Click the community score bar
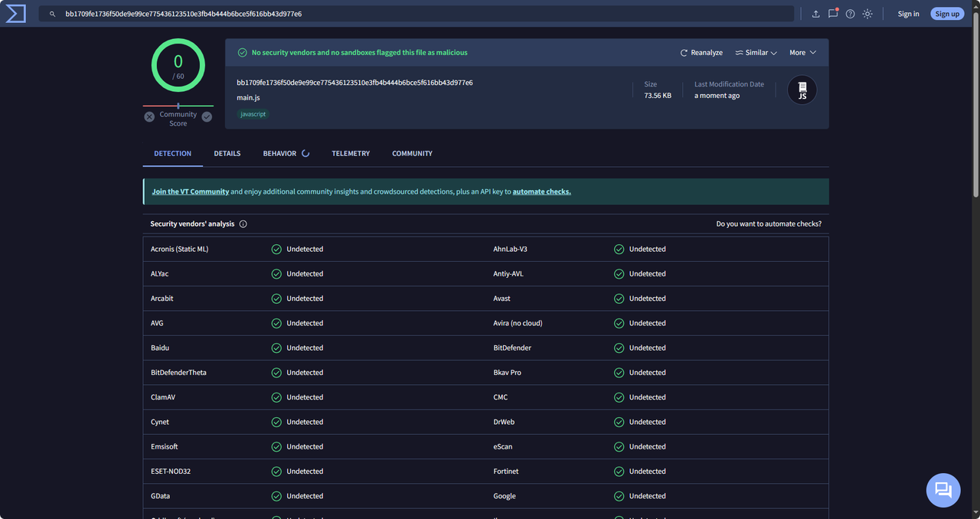The height and width of the screenshot is (519, 980). tap(178, 106)
